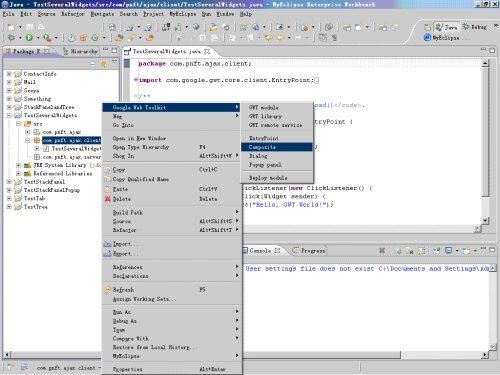Expand the ContactInfo project node
500x375 pixels.
9,74
